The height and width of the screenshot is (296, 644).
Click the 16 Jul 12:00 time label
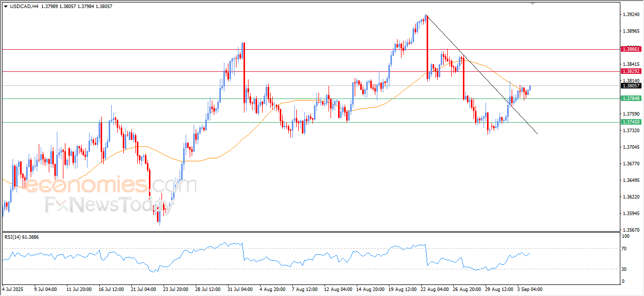(112, 289)
